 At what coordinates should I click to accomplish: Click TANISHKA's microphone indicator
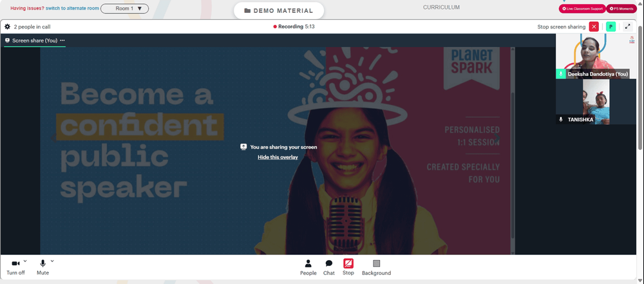click(561, 119)
